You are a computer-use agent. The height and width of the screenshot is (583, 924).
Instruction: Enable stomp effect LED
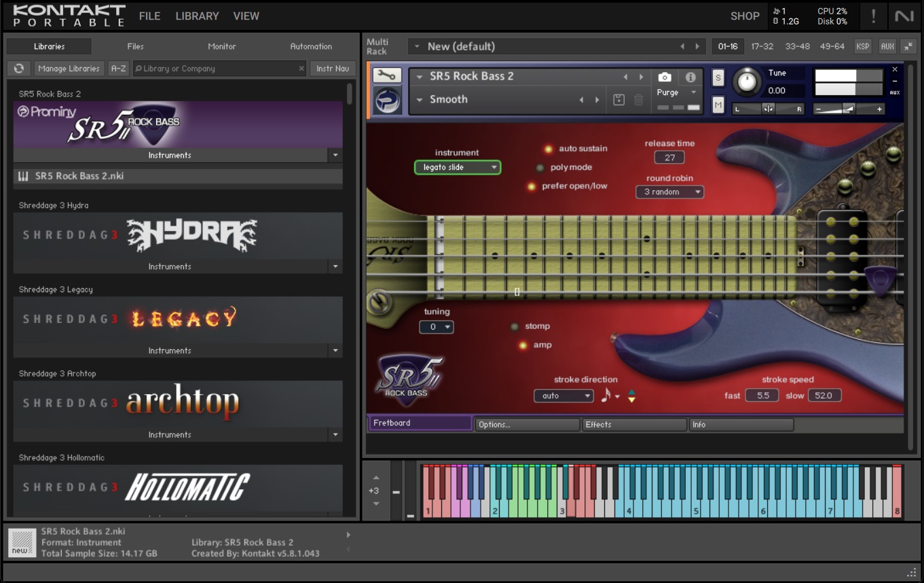(515, 327)
